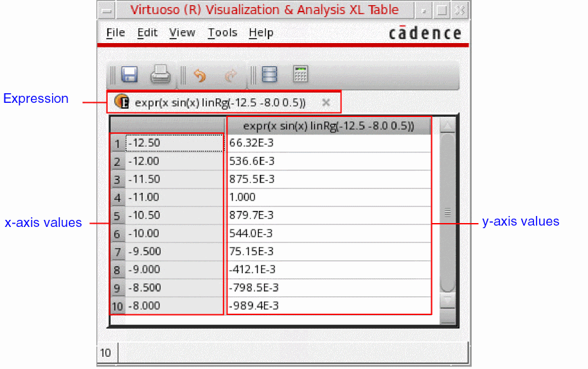588x369 pixels.
Task: Click the Save toolbar icon
Action: (x=129, y=75)
